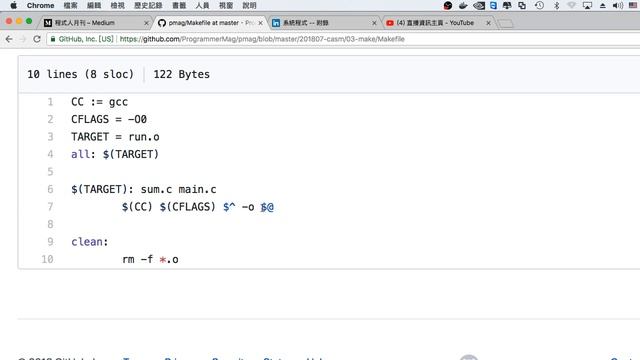Click the text "CC := gcc"
This screenshot has width=640, height=360.
(x=100, y=102)
